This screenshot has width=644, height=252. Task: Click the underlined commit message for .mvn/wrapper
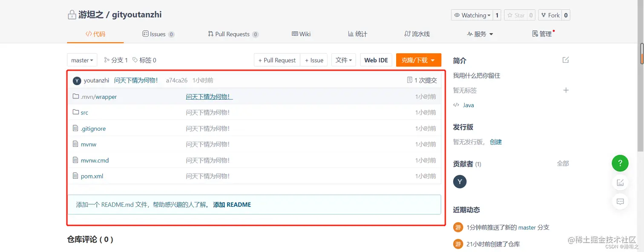209,97
